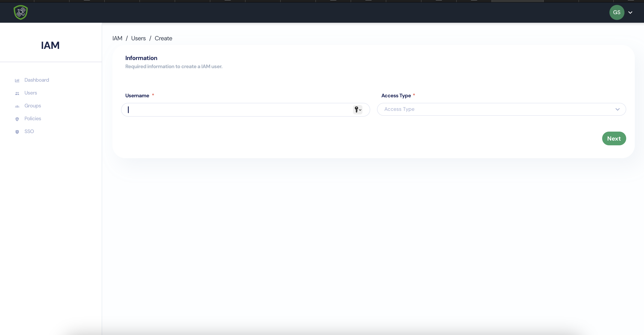Viewport: 644px width, 335px height.
Task: Go to Users in the sidebar
Action: click(31, 93)
